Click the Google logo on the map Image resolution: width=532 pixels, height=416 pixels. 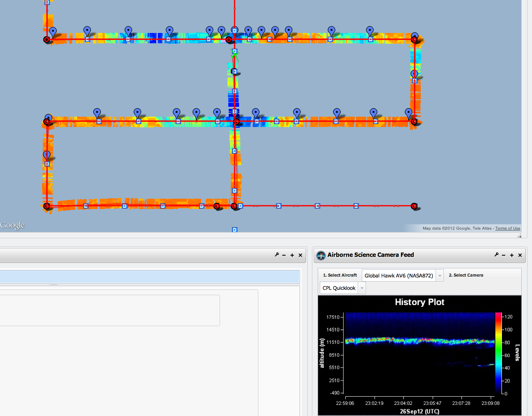click(x=12, y=225)
